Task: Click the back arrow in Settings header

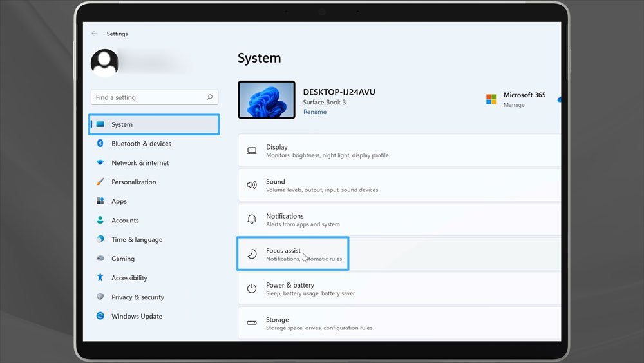Action: pos(95,34)
